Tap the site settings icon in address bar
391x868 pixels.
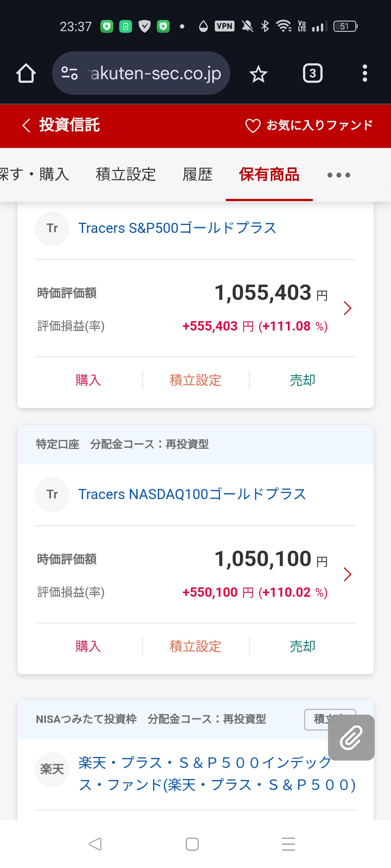click(x=69, y=73)
